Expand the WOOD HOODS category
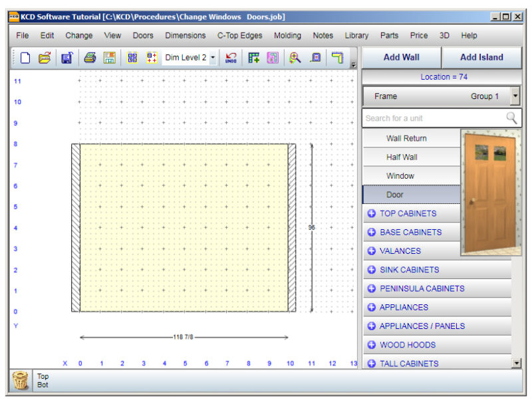Screen dimensions: 532x406 372,345
